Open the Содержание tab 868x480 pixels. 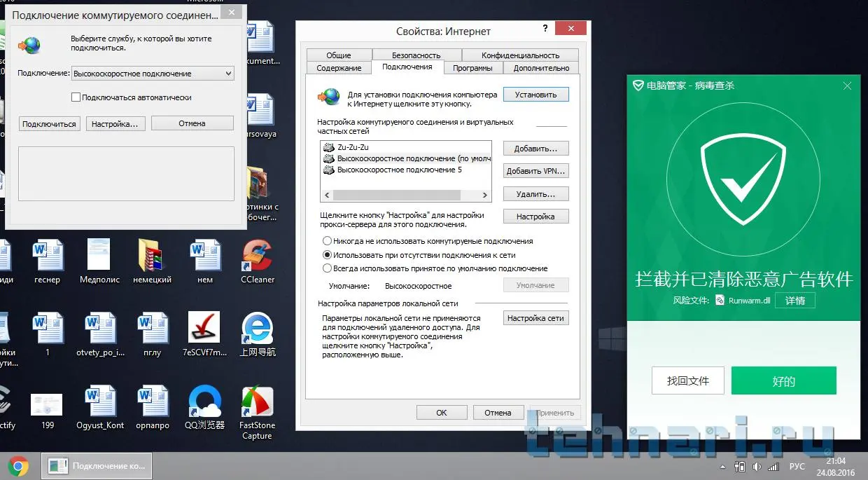(x=339, y=68)
